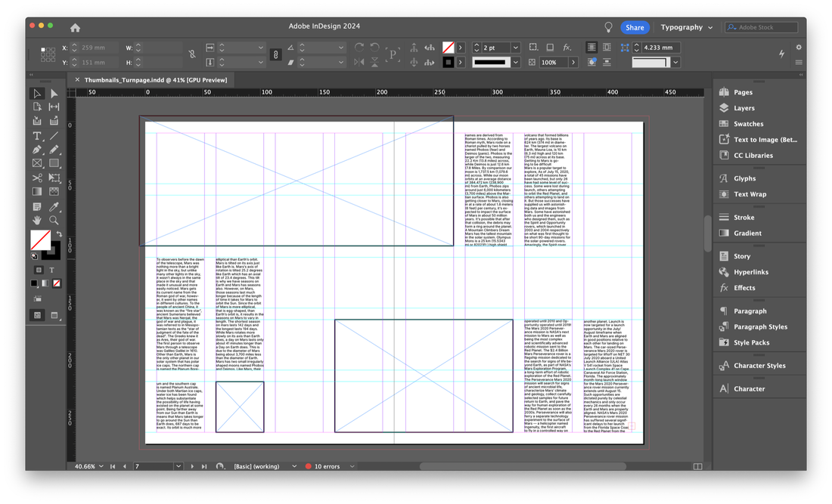
Task: Select the Content Placer tool
Action: pos(54,122)
